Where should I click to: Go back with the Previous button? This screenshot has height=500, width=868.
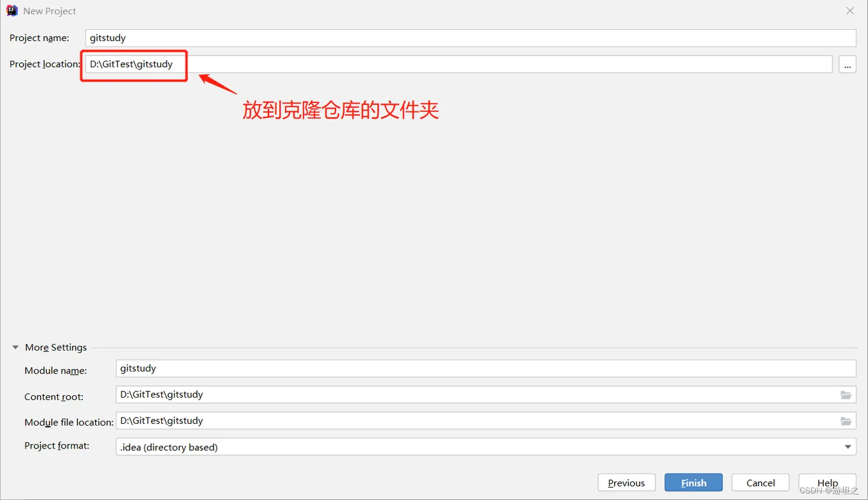tap(626, 483)
